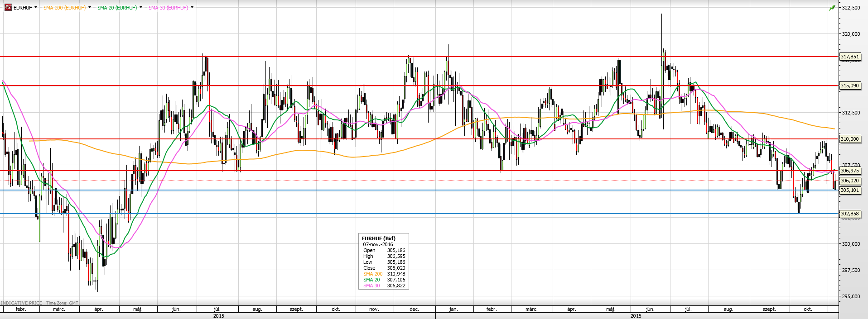Viewport: 868px width, 319px height.
Task: Click the orange SMA 200 (EURHUF) label
Action: (x=64, y=8)
